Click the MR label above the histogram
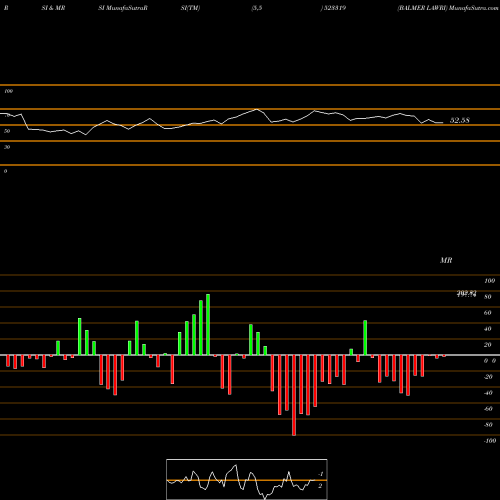 click(x=446, y=260)
